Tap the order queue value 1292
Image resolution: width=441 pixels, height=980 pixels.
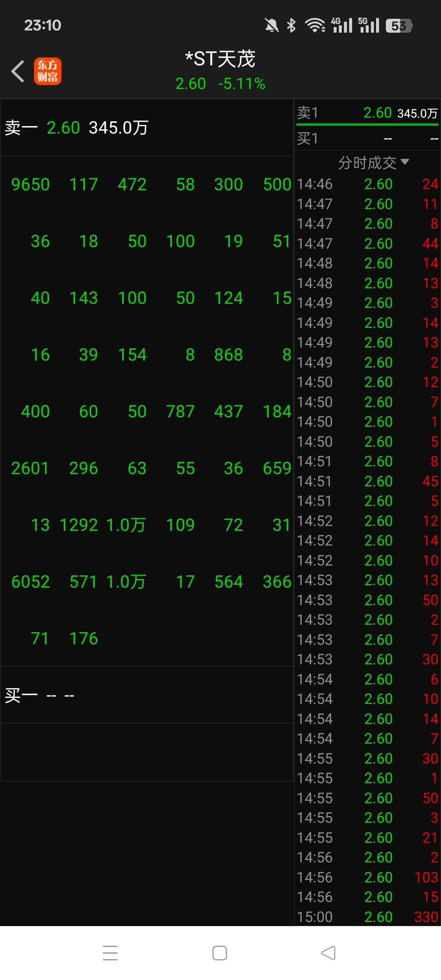tap(79, 525)
